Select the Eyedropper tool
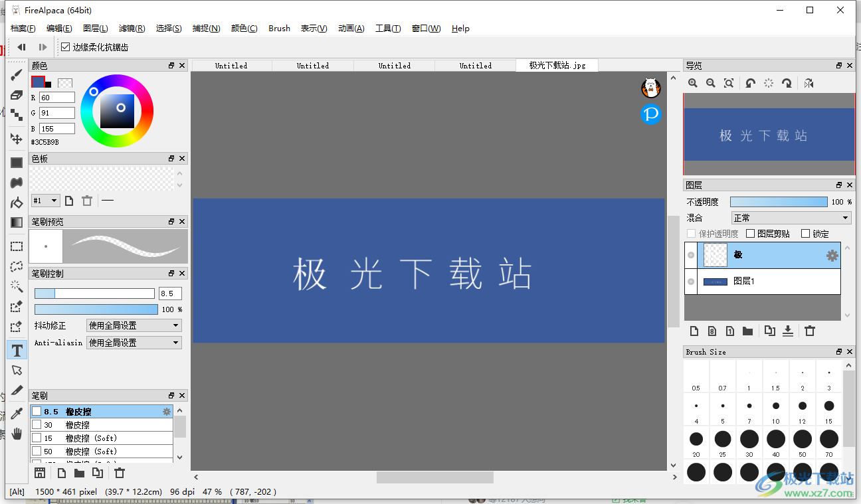Viewport: 861px width, 504px height. coord(17,414)
